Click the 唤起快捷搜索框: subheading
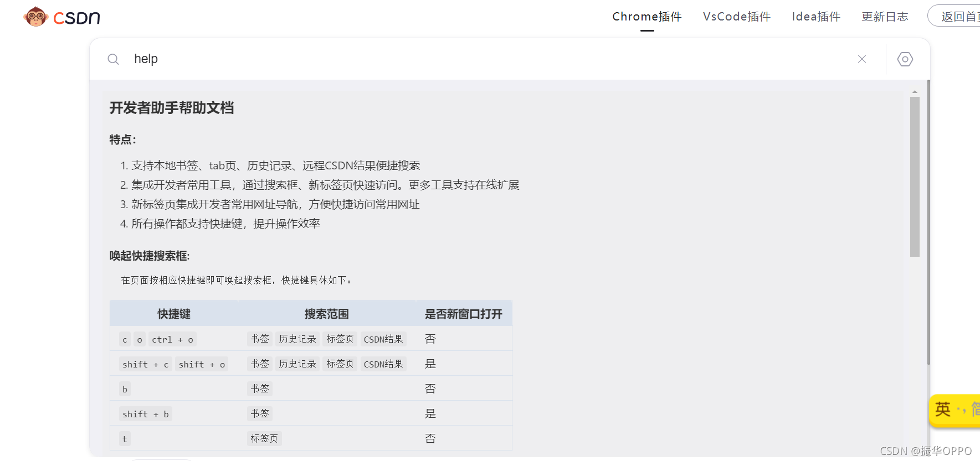 pos(150,256)
